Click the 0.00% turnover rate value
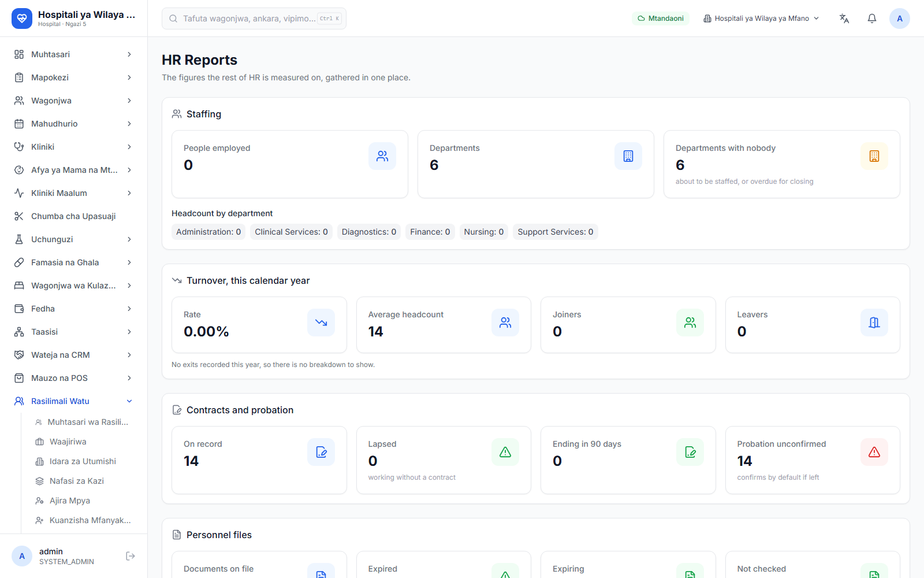 (x=206, y=332)
